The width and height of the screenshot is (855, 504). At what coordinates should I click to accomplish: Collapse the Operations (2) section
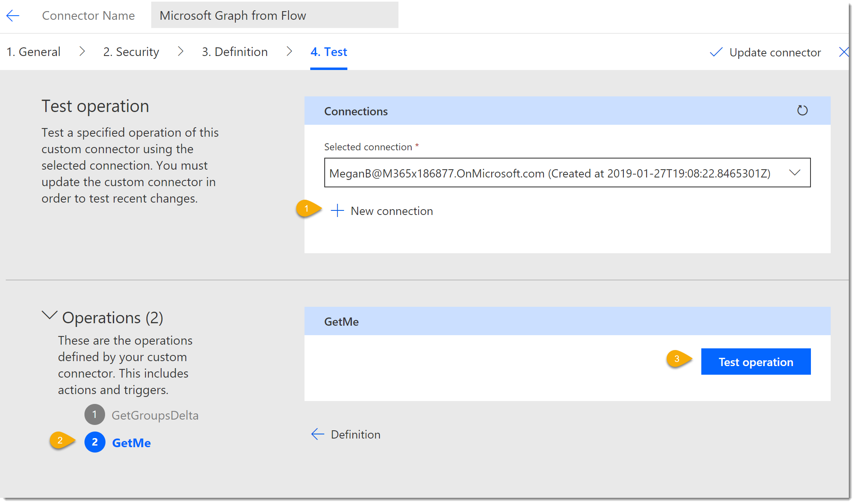point(49,316)
